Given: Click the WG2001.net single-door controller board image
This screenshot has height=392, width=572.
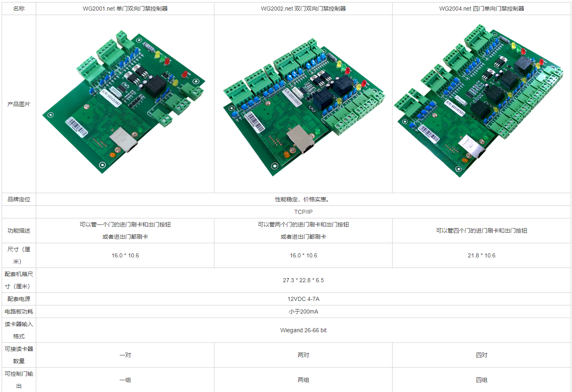Looking at the screenshot, I should click(x=124, y=102).
